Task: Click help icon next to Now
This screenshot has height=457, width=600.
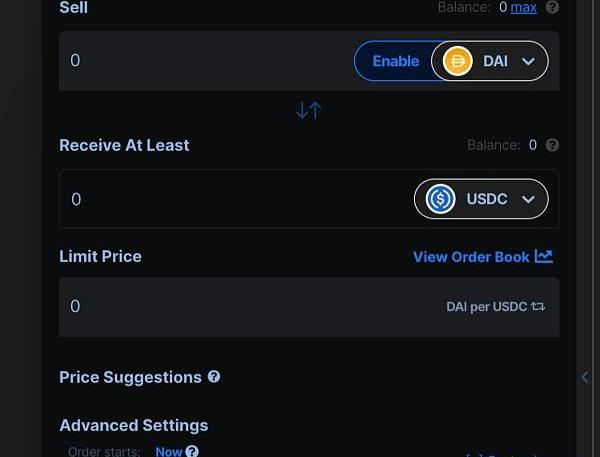Action: [192, 451]
